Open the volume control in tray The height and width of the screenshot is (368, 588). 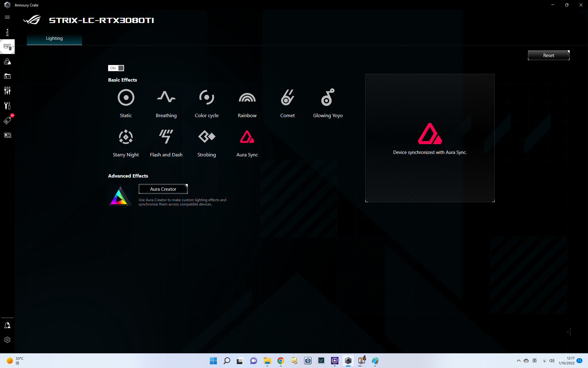click(x=552, y=361)
